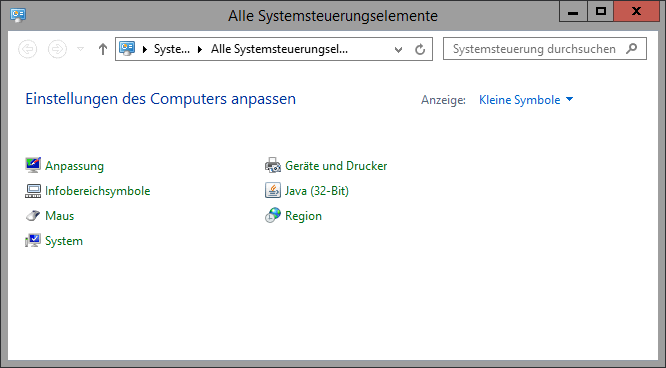Click the search magnifier icon

point(632,48)
